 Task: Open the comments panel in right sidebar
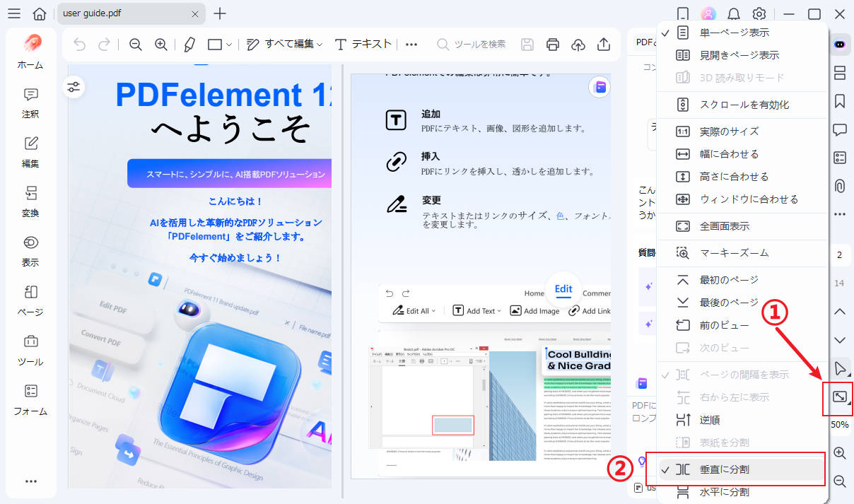coord(839,129)
